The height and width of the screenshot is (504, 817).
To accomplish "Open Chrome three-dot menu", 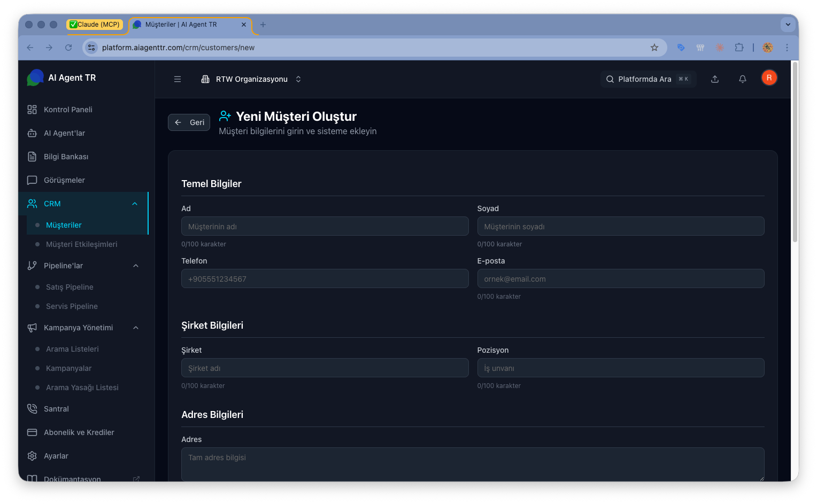I will click(787, 48).
